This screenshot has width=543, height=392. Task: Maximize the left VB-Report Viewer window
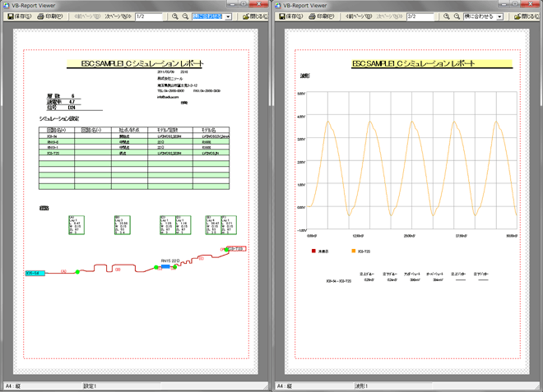[x=244, y=4]
